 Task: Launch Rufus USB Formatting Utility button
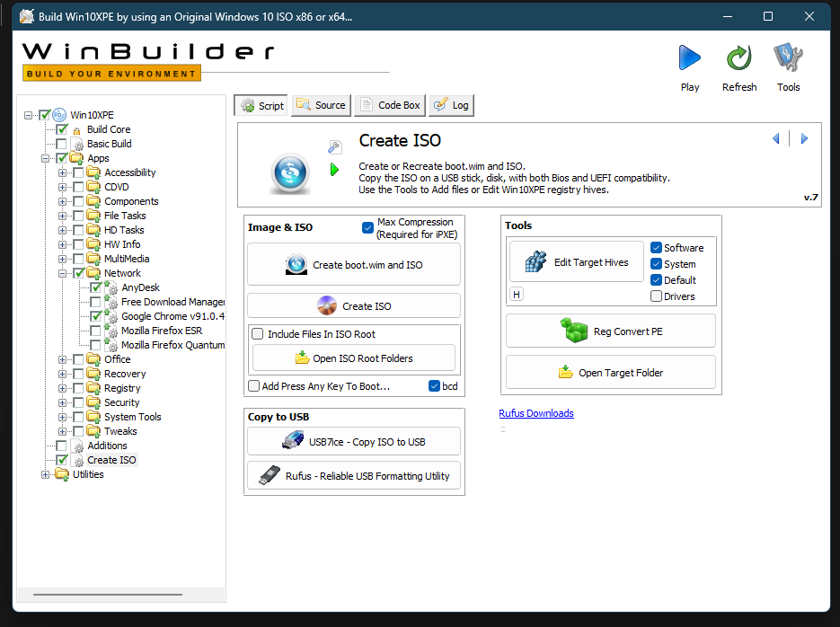click(x=354, y=476)
